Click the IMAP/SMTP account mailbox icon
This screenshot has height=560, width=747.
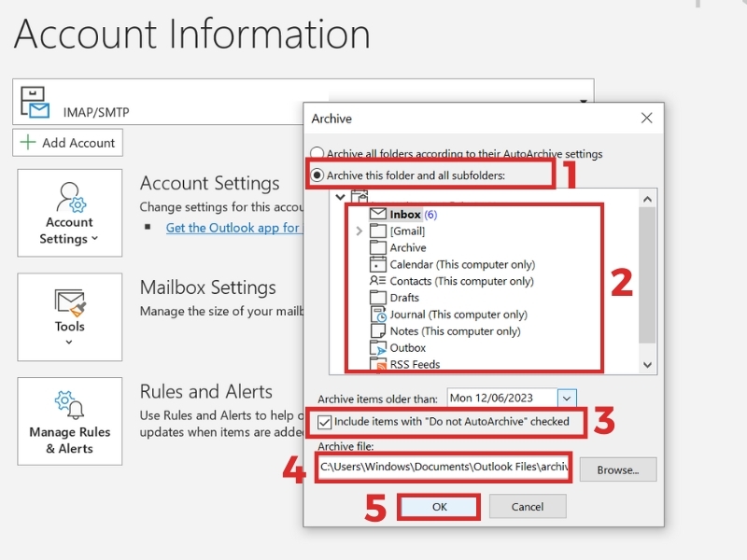[x=35, y=102]
